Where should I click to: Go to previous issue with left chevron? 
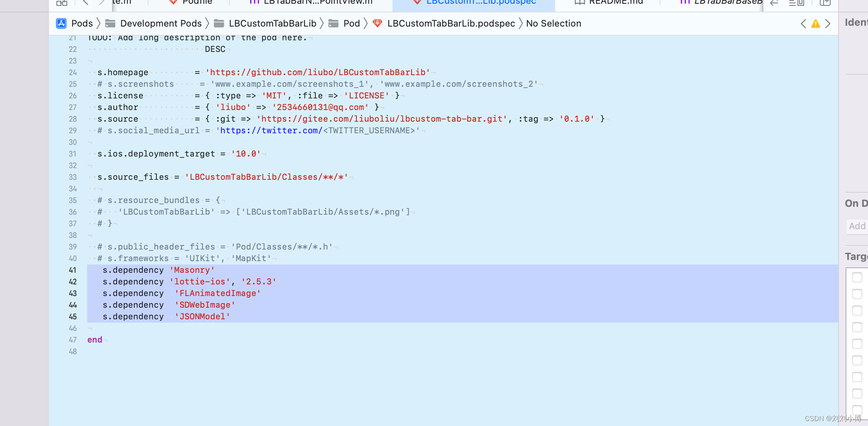coord(803,24)
